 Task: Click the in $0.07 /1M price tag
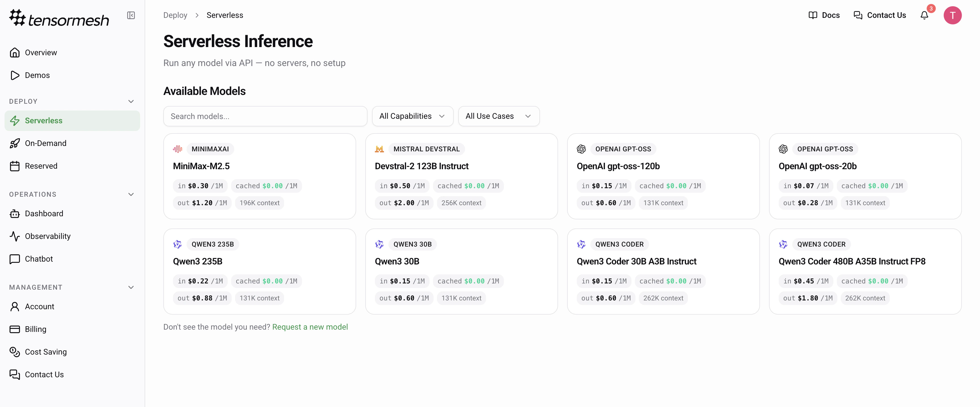(806, 186)
